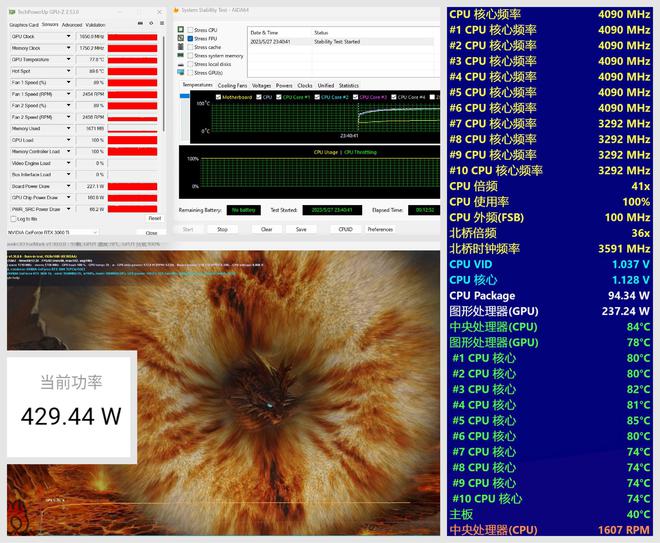660x543 pixels.
Task: Open AIDA64 Unified tab
Action: 326,85
